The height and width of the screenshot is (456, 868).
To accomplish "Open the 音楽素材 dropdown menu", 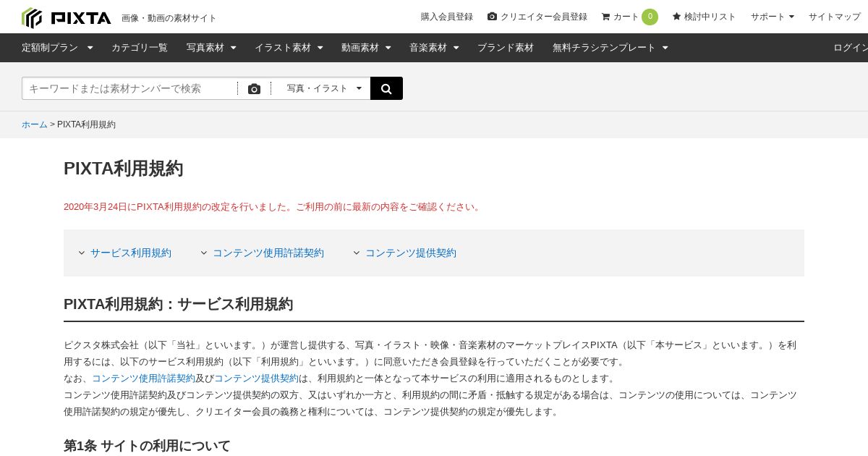I will click(x=434, y=48).
